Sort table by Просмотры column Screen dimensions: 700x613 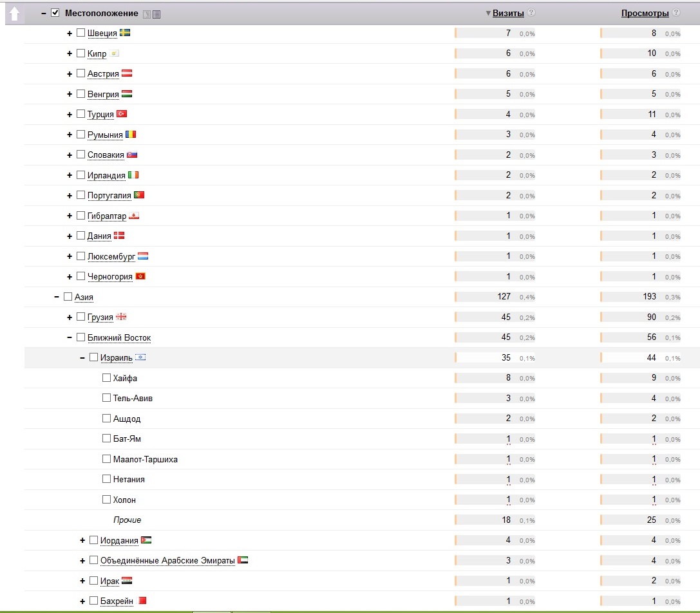coord(645,13)
